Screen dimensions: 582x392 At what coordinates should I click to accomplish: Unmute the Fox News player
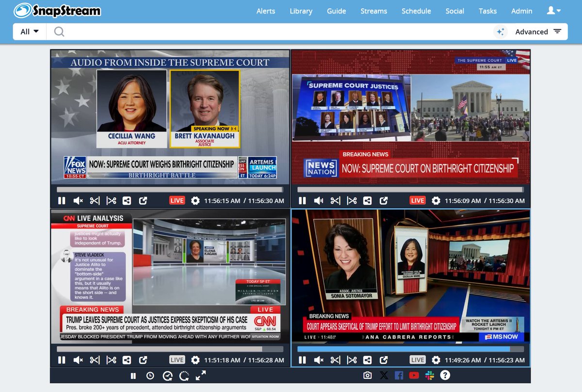tap(78, 200)
